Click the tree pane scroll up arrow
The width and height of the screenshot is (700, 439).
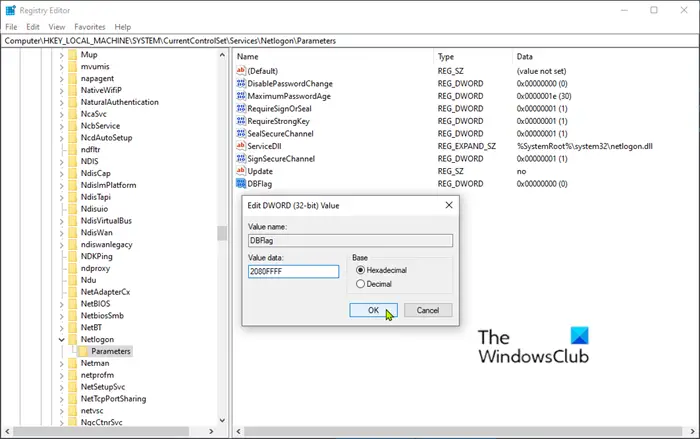[x=222, y=54]
